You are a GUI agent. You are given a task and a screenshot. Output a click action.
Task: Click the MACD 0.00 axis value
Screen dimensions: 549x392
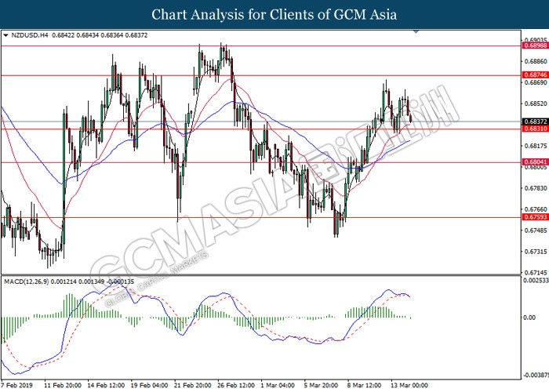click(x=529, y=318)
